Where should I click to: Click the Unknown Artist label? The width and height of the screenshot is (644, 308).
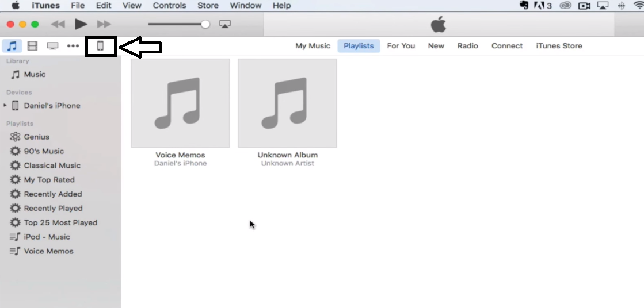[x=288, y=163]
